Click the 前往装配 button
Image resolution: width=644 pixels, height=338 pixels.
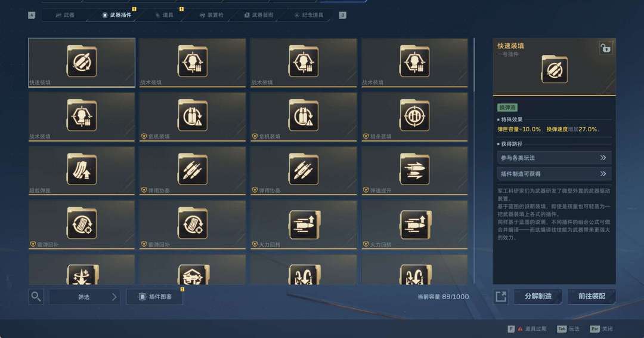[x=592, y=296]
